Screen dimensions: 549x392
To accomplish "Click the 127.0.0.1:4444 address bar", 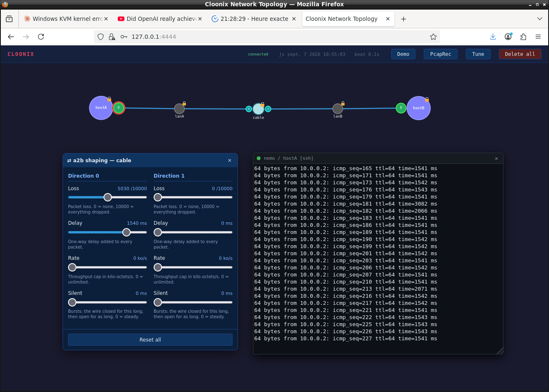I will coord(267,37).
